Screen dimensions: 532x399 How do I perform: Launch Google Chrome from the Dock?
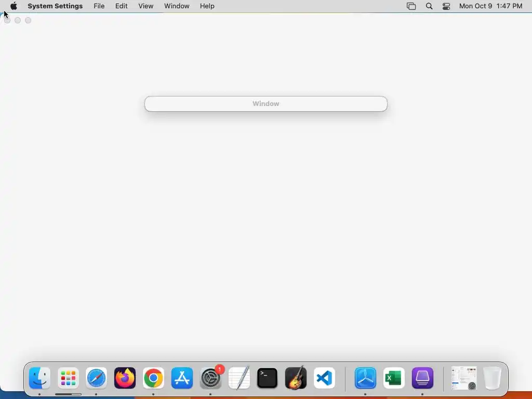[x=153, y=378]
